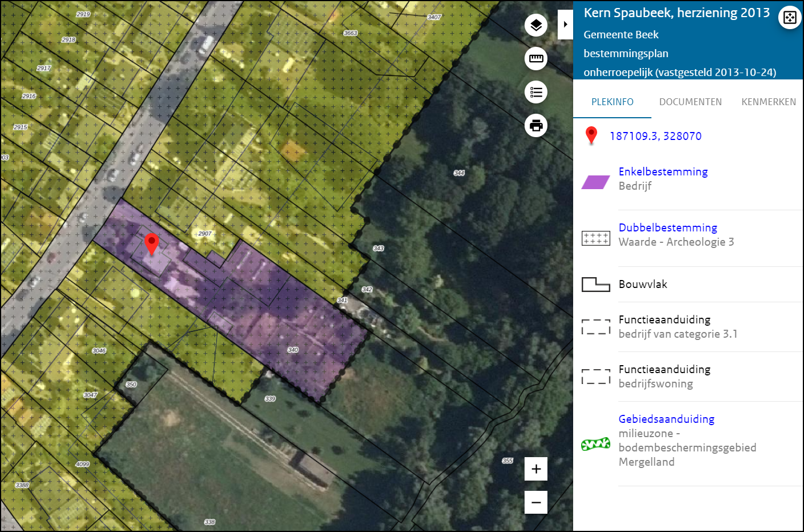The image size is (804, 532).
Task: Click the bestemmingsplan text in header
Action: pos(626,53)
